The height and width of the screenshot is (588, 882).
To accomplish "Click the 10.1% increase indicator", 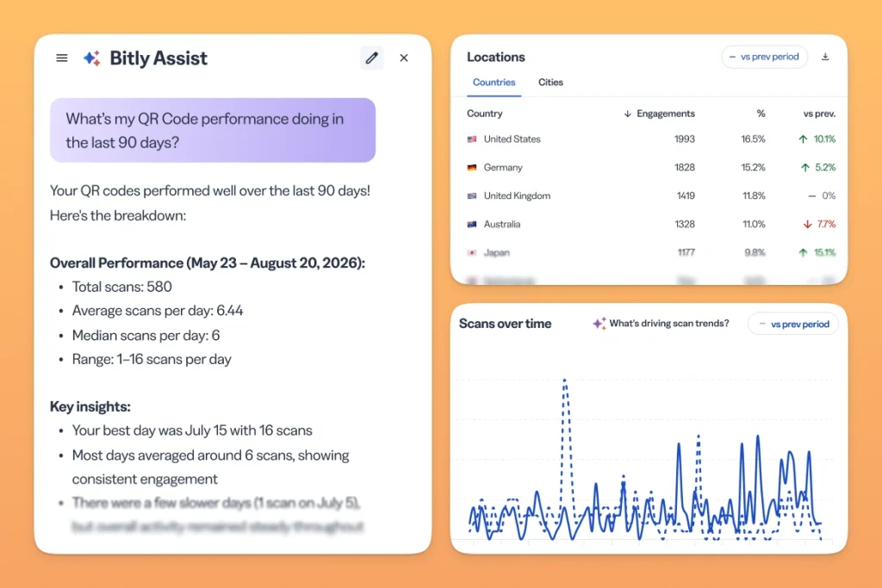I will click(x=817, y=139).
